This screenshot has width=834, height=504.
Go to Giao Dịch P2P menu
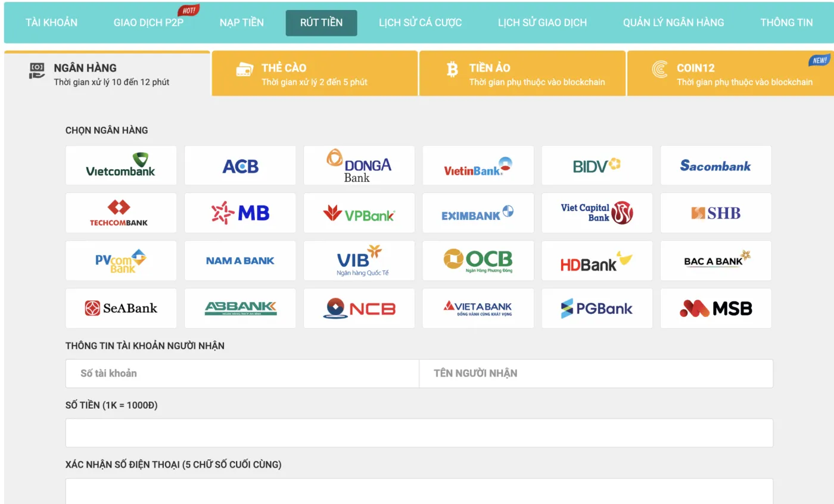[149, 23]
